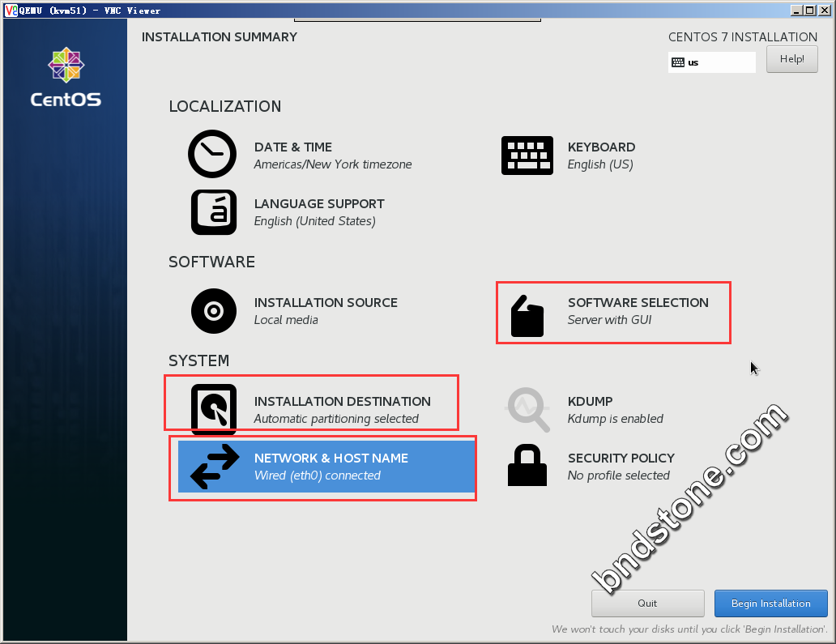Click the Keyboard layout icon

click(527, 156)
